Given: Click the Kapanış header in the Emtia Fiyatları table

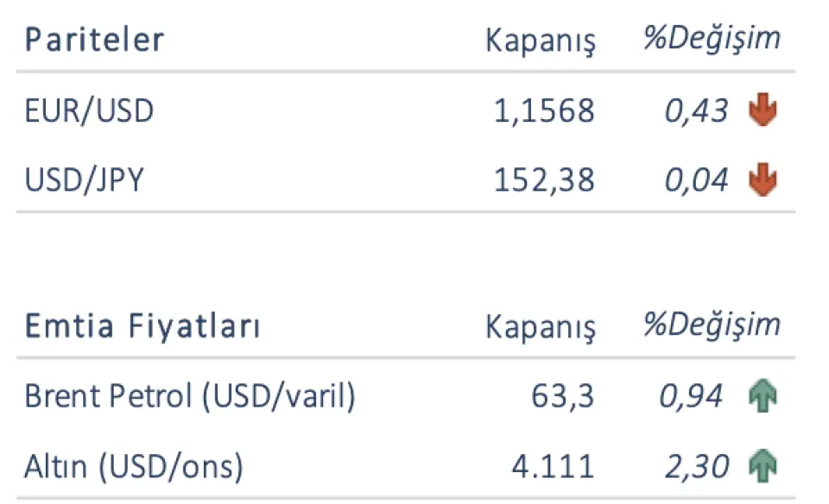Looking at the screenshot, I should [x=541, y=328].
